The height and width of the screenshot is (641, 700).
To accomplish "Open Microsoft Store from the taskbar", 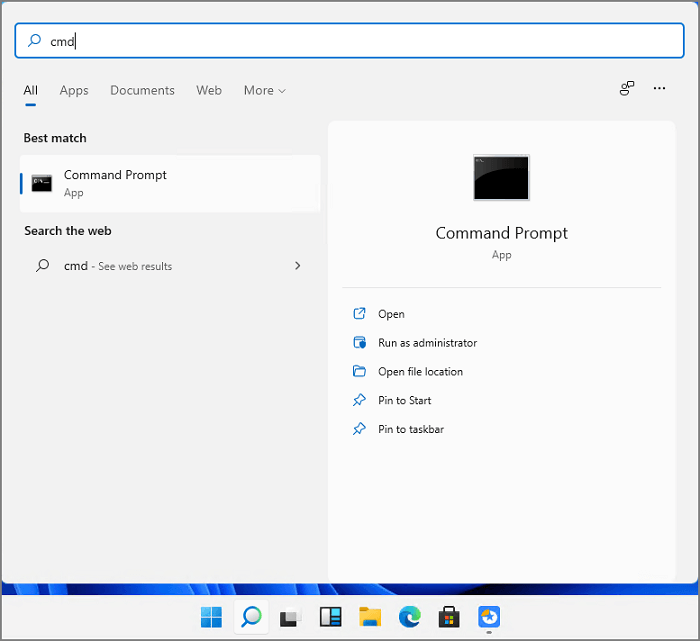I will point(449,617).
